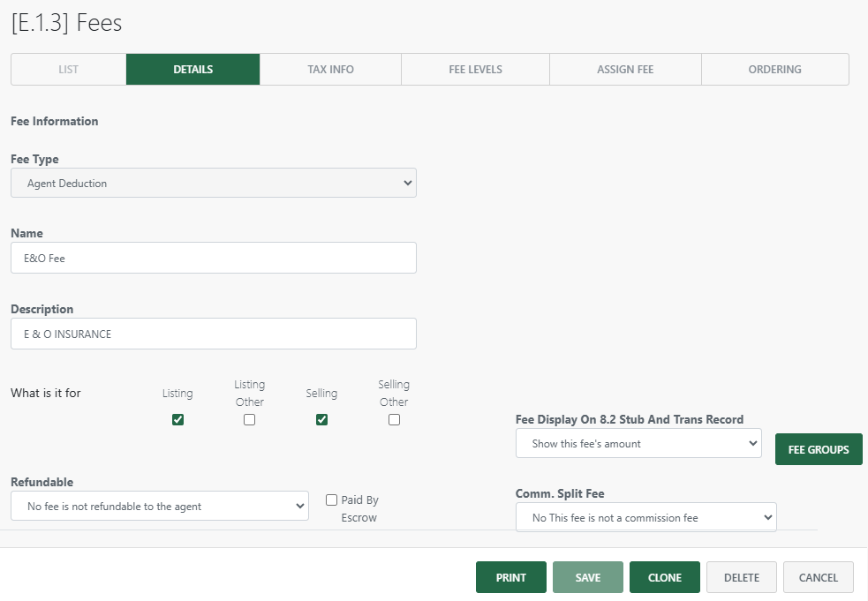Enable Paid By Escrow
The height and width of the screenshot is (601, 868).
pyautogui.click(x=331, y=500)
